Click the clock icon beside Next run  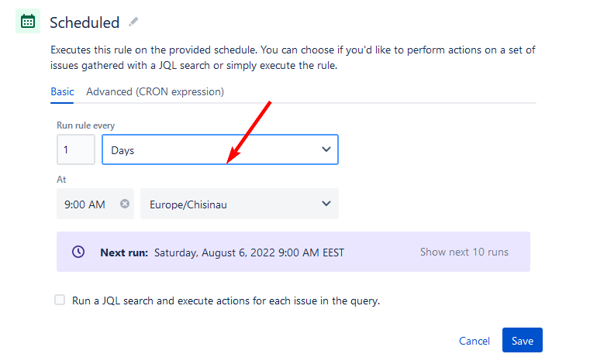[78, 252]
